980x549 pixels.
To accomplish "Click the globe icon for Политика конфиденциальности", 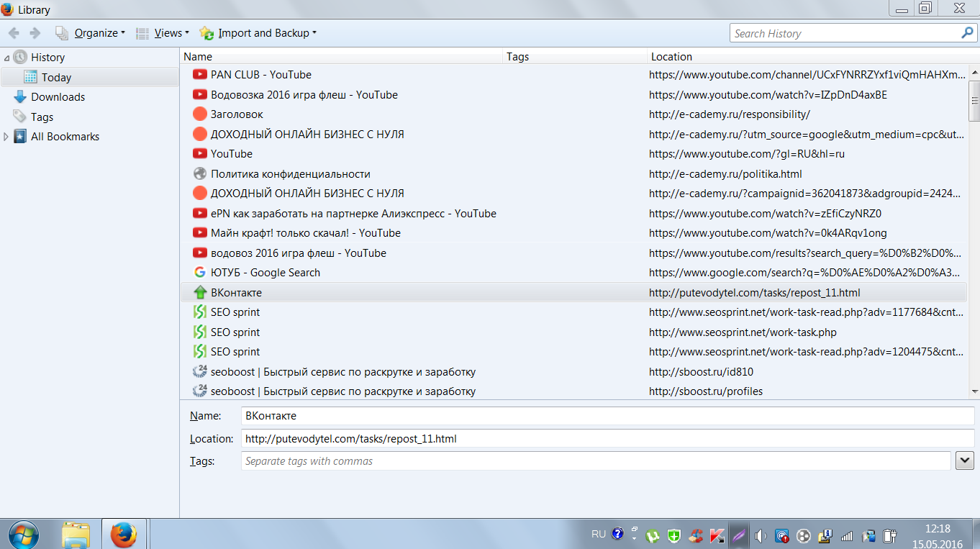I will tap(200, 174).
